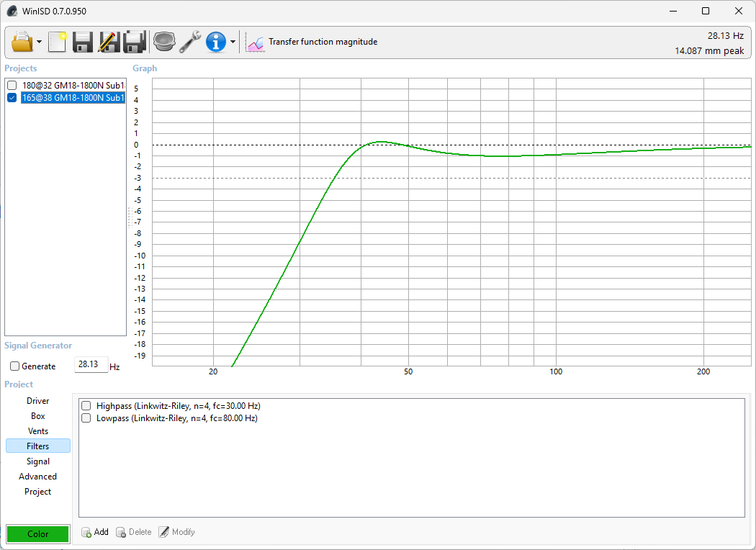The image size is (756, 550).
Task: Click the green transfer function curve
Action: click(299, 241)
